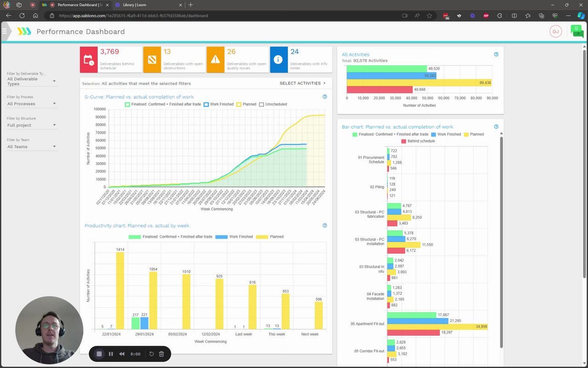This screenshot has width=588, height=368.
Task: Open help for the Productivity chart
Action: click(x=325, y=225)
